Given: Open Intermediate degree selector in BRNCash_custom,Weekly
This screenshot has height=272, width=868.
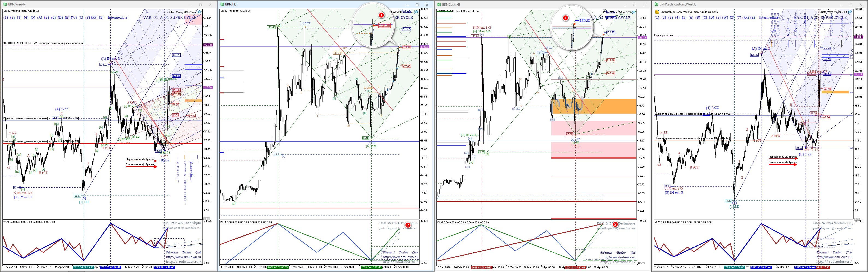Looking at the screenshot, I should click(769, 17).
